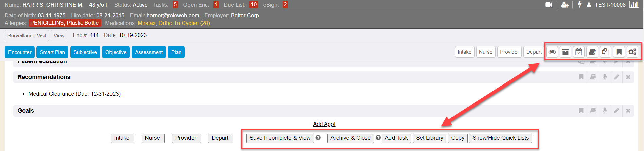Screen dimensions: 644x151
Task: Click the Archive & Close button
Action: click(350, 138)
